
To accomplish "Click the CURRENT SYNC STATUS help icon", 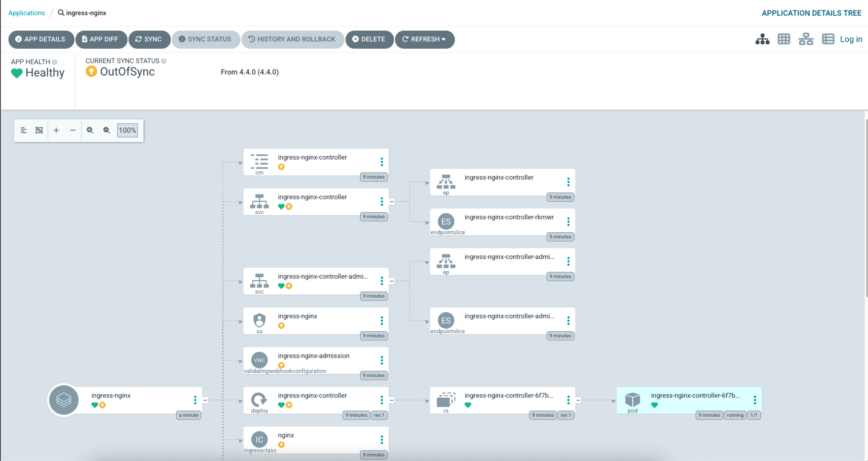I will tap(164, 61).
